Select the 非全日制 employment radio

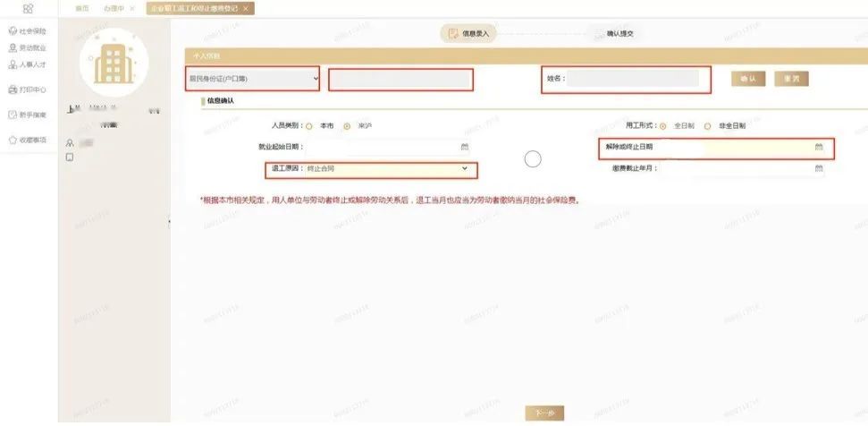(x=707, y=126)
